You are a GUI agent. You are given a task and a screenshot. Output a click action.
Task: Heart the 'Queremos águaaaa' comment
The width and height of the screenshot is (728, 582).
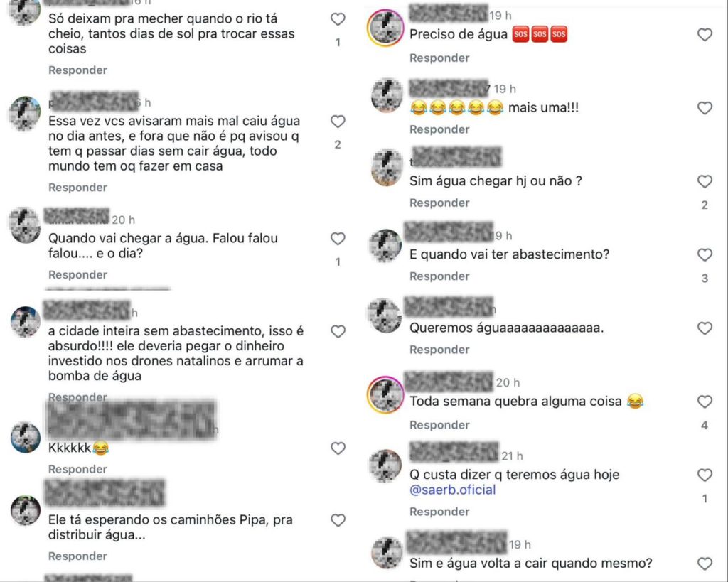(705, 328)
